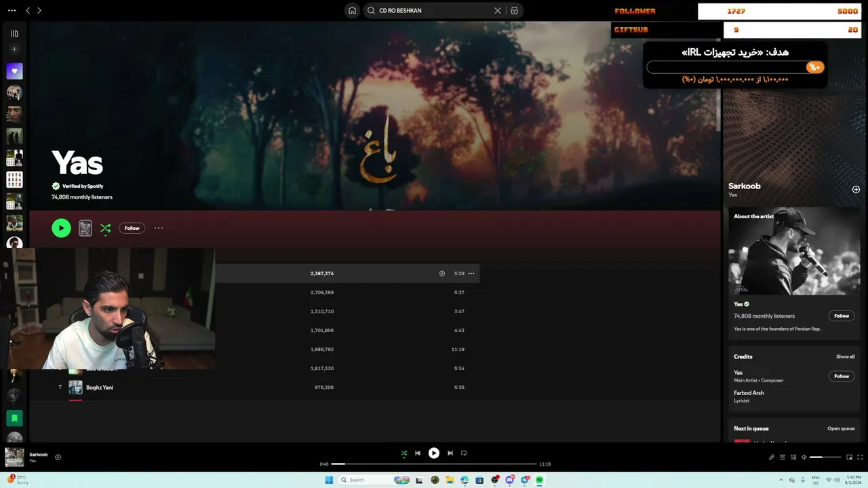Open the Browse icon beside search
This screenshot has width=868, height=488.
click(x=514, y=11)
